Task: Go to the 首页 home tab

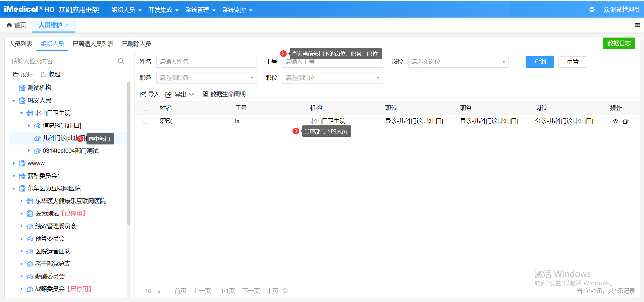Action: tap(16, 25)
